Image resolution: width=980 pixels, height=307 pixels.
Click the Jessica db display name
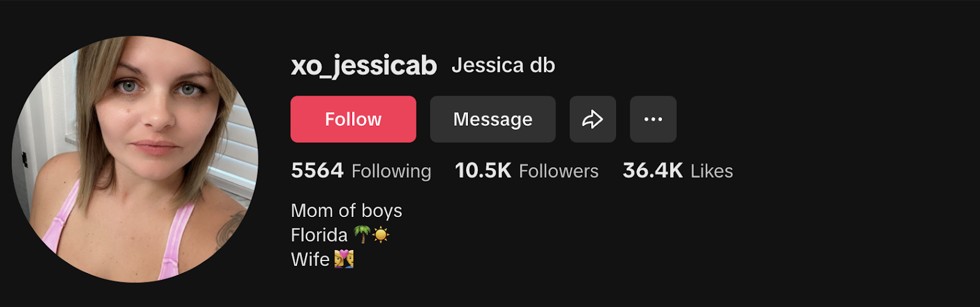click(503, 65)
